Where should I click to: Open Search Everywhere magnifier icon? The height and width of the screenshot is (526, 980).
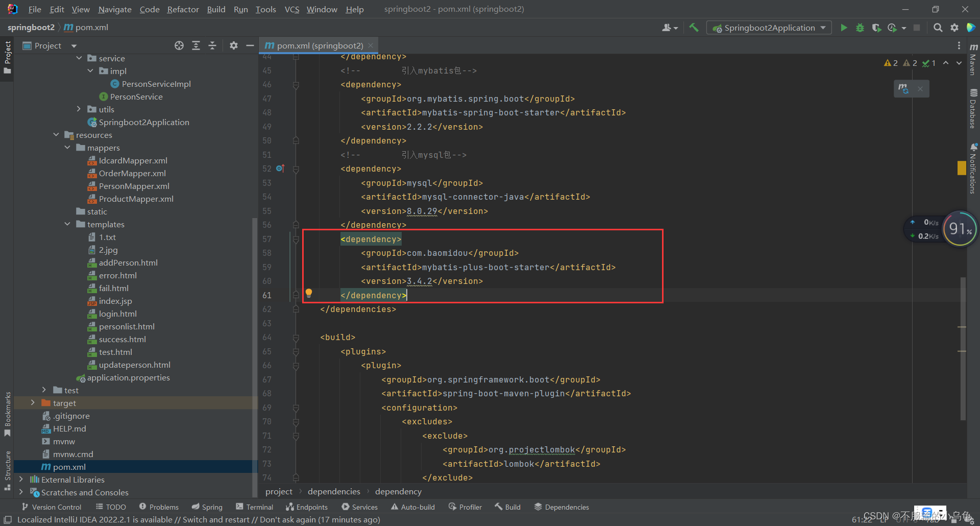(938, 28)
